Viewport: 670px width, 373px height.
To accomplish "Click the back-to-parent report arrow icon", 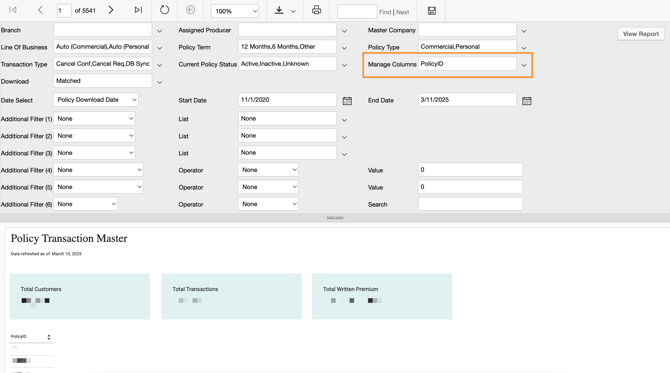I will (191, 10).
